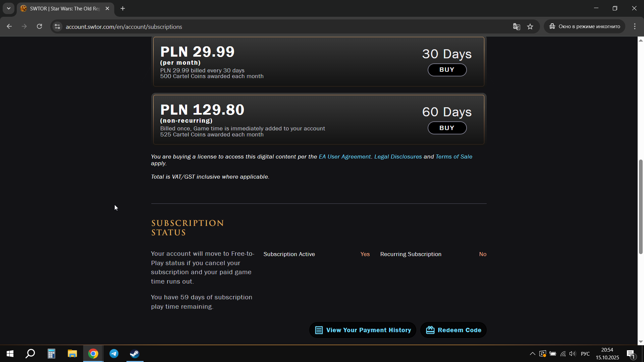This screenshot has height=362, width=644.
Task: Click the page's vertical scrollbar thumb
Action: pyautogui.click(x=641, y=206)
